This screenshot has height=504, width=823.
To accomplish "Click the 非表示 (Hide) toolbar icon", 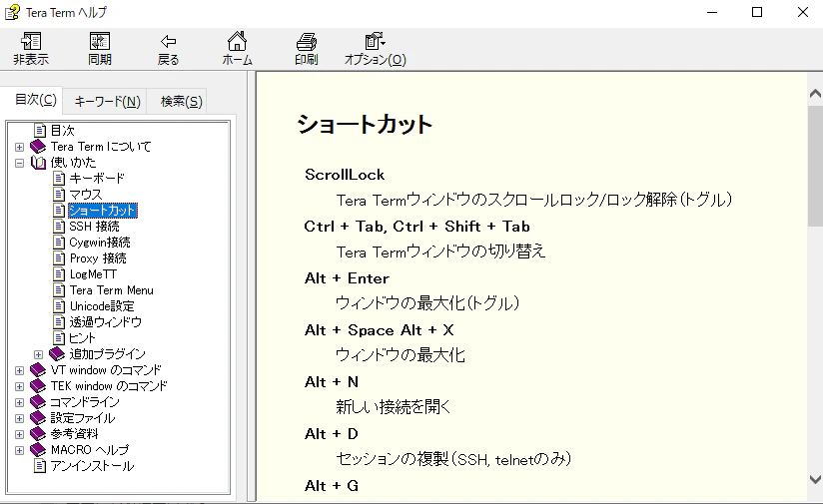I will point(31,41).
